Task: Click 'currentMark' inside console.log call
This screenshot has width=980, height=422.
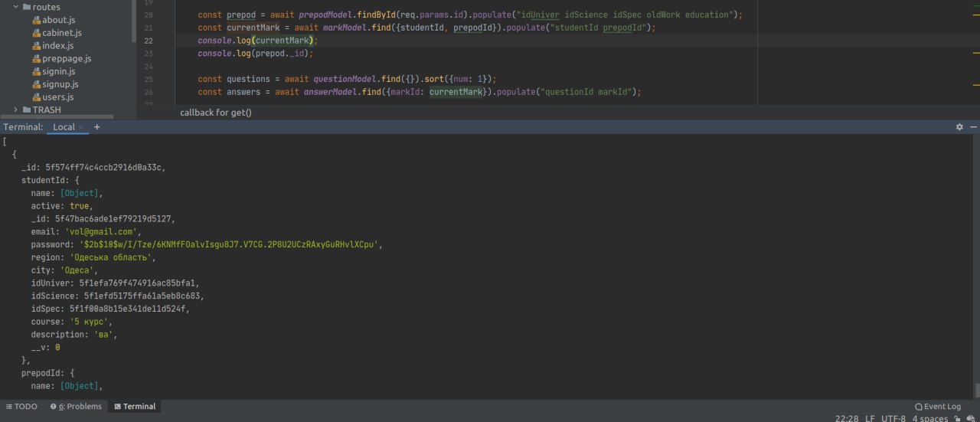Action: (282, 41)
